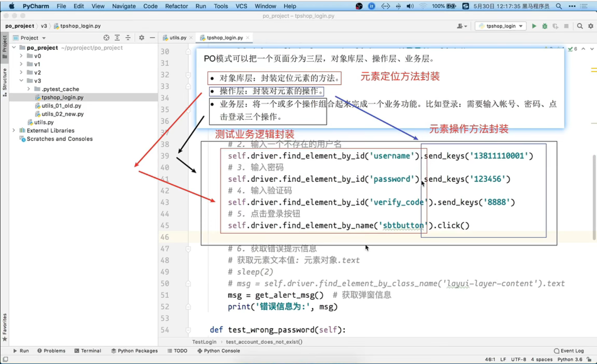Click the Wi-Fi icon in menu bar
The image size is (597, 364).
tap(423, 6)
